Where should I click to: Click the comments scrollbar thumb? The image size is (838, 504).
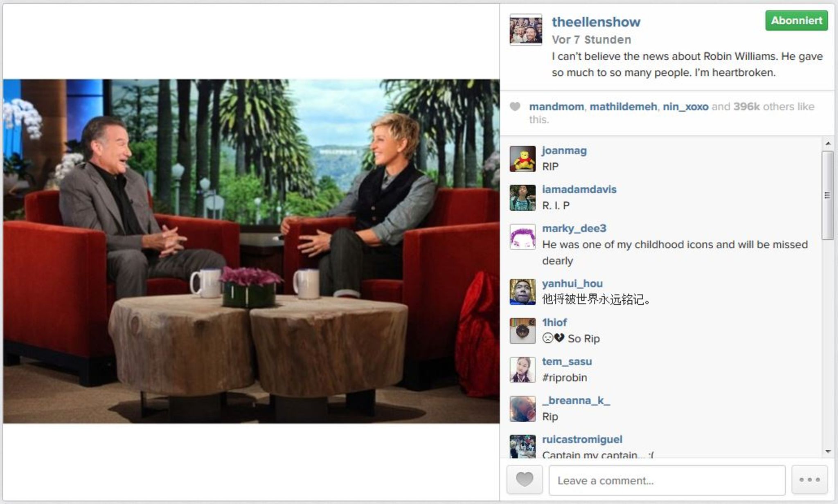tap(828, 195)
